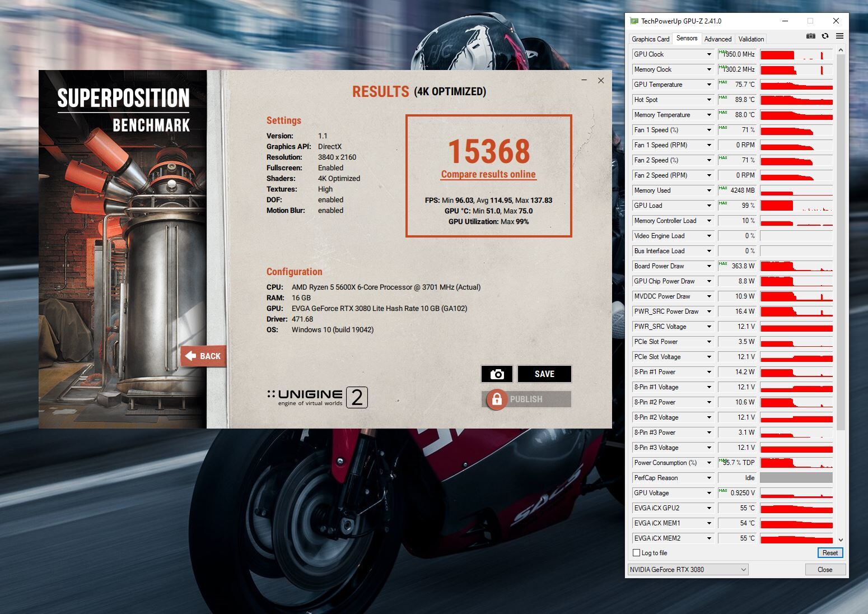
Task: Save the benchmark results
Action: tap(544, 374)
